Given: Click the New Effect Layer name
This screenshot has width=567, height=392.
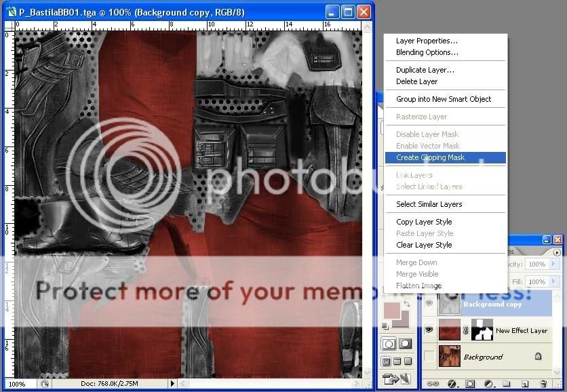Looking at the screenshot, I should 522,330.
